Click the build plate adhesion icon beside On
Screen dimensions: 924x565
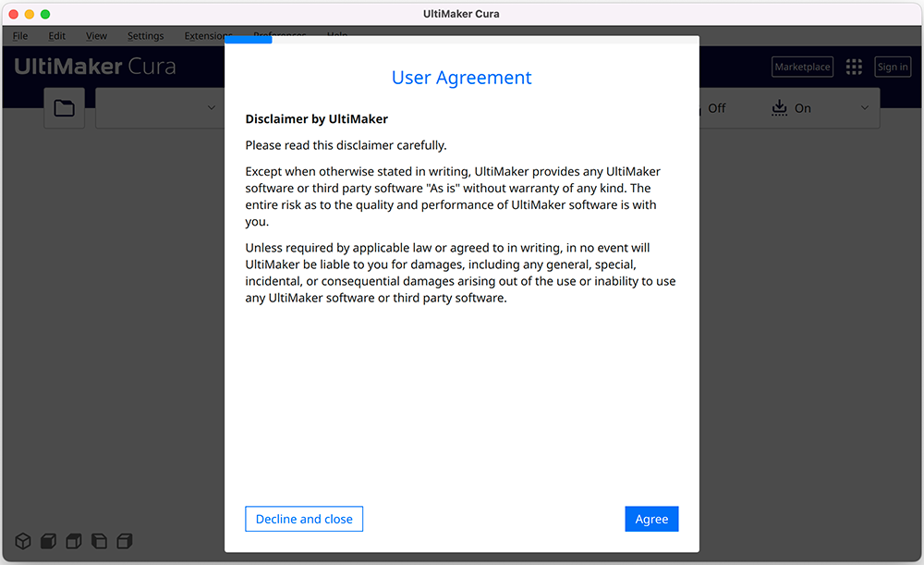pyautogui.click(x=779, y=108)
